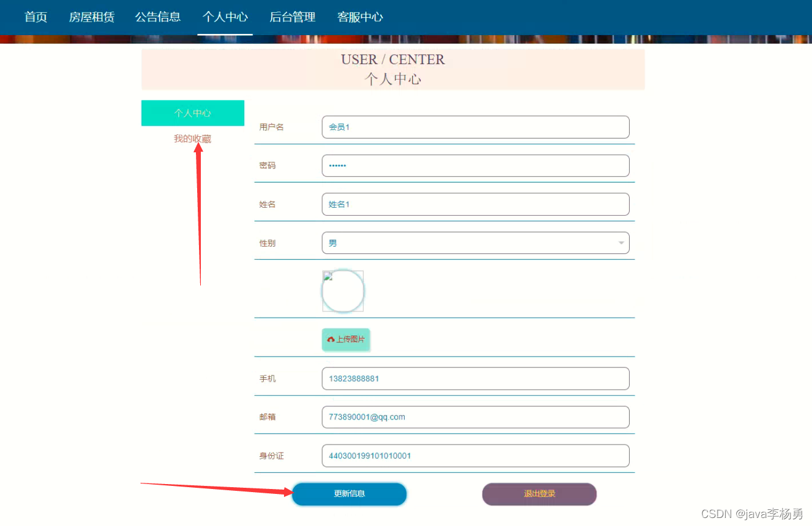Click the 邮箱 email field
This screenshot has height=526, width=812.
(x=476, y=417)
